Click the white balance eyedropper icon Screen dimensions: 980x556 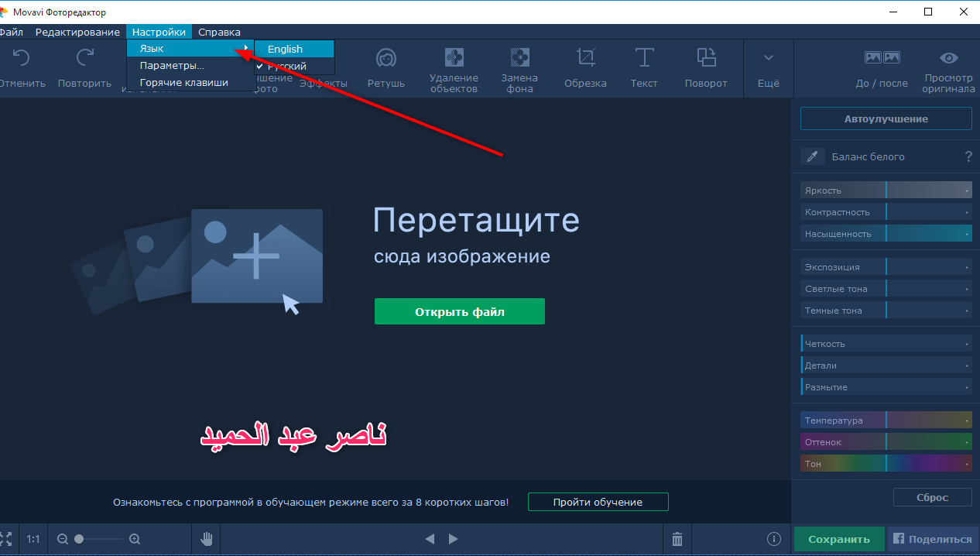tap(812, 157)
